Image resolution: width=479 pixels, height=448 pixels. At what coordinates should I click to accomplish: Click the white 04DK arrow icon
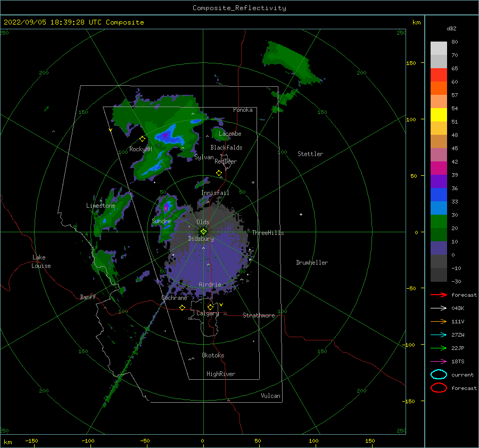tap(439, 308)
